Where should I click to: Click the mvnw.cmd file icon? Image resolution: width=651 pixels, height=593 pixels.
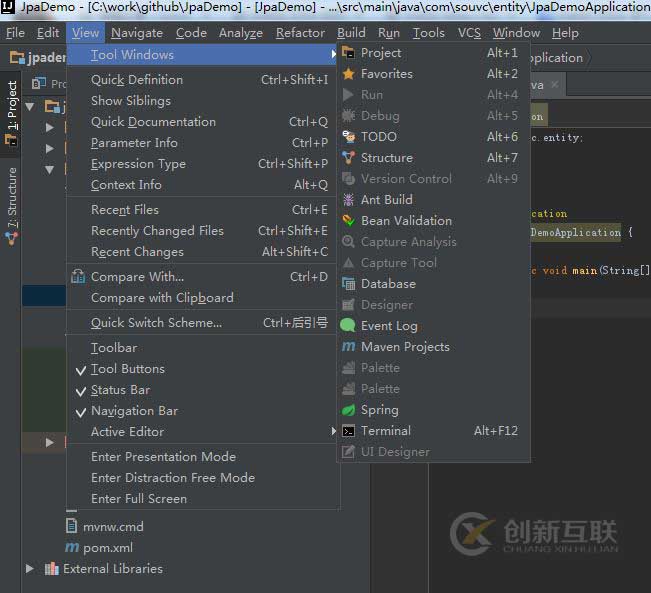click(x=71, y=526)
